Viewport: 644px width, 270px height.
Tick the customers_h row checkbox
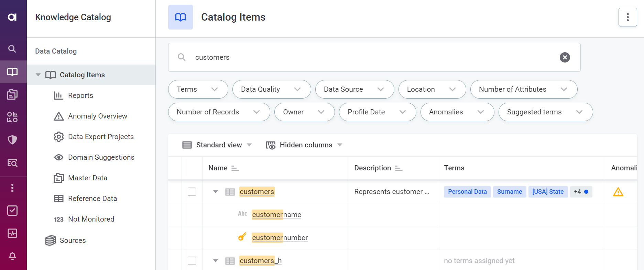(192, 261)
